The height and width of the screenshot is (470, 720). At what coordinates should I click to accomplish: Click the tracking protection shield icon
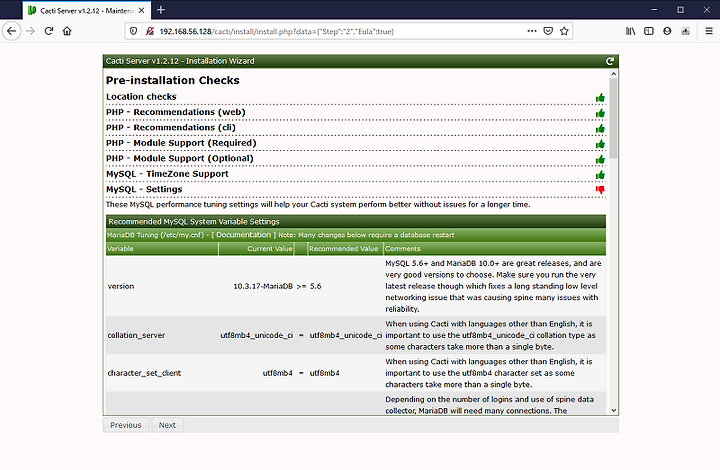pos(134,31)
